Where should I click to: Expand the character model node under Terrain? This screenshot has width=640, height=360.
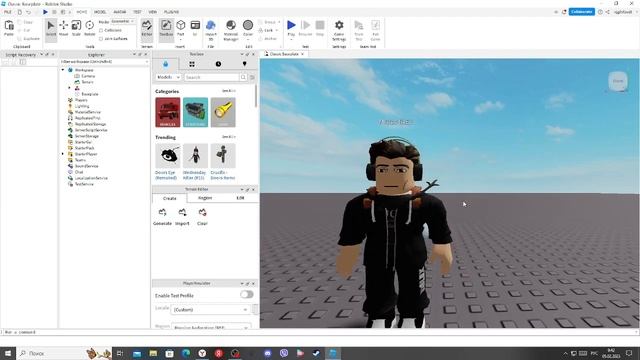tap(69, 88)
